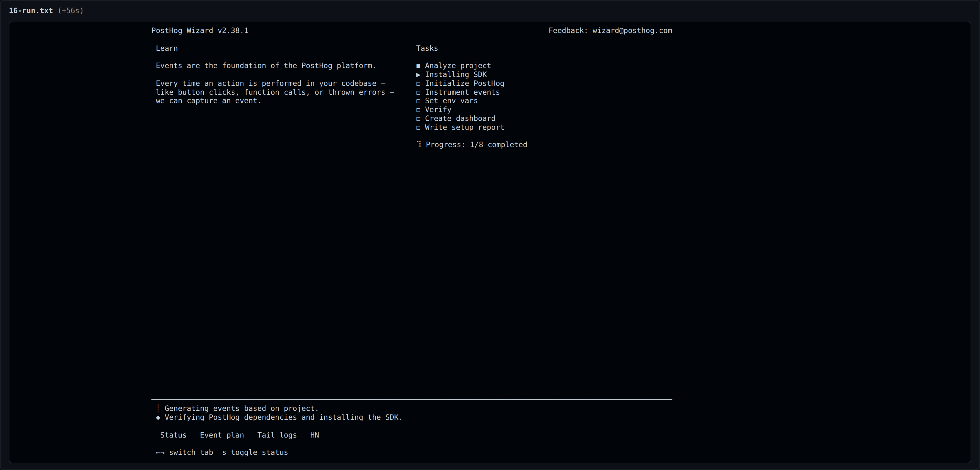
Task: Select the Status tab
Action: click(173, 435)
